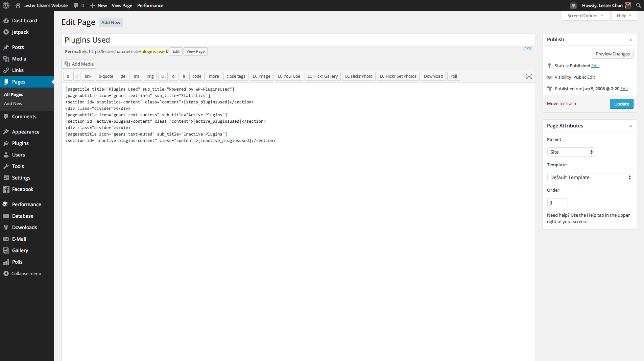Insert link quicktag

88,76
